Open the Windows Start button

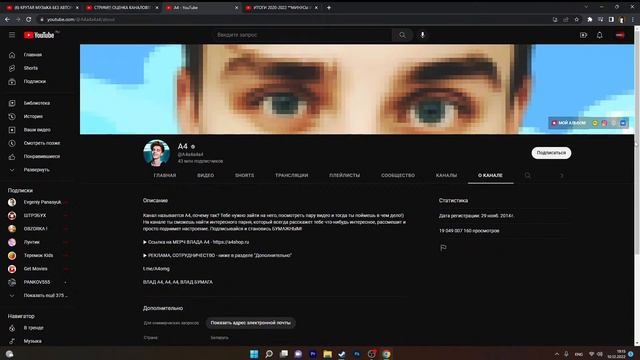click(254, 354)
